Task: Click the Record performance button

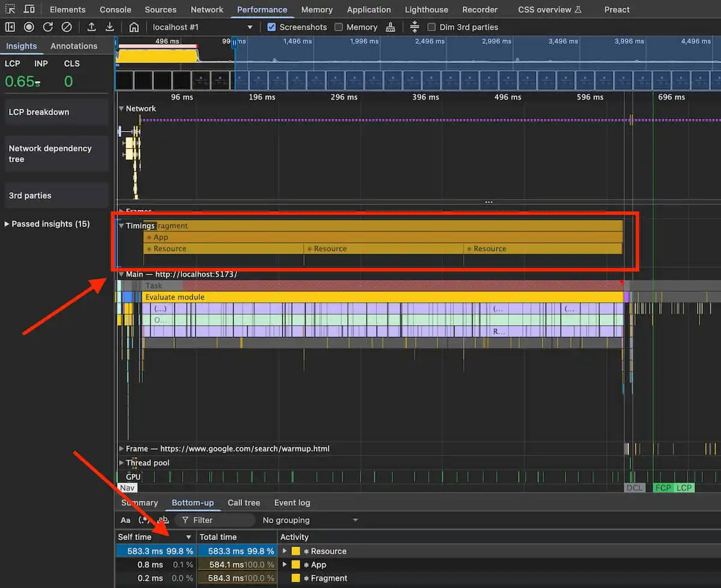Action: pos(29,27)
